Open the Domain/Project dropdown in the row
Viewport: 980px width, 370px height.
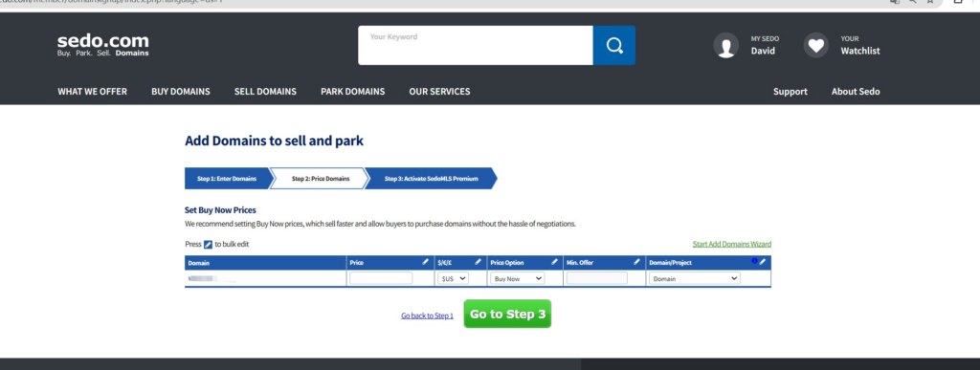click(695, 279)
